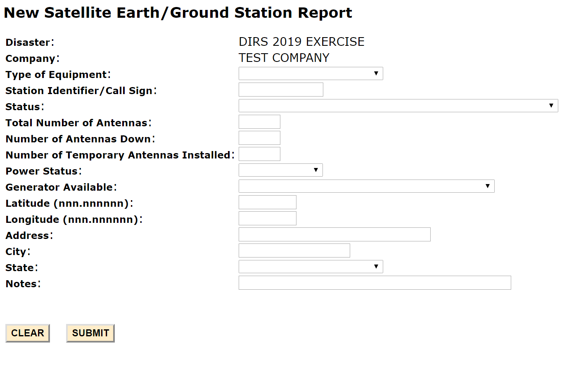The image size is (588, 371).
Task: Focus the Address text field
Action: [x=334, y=234]
